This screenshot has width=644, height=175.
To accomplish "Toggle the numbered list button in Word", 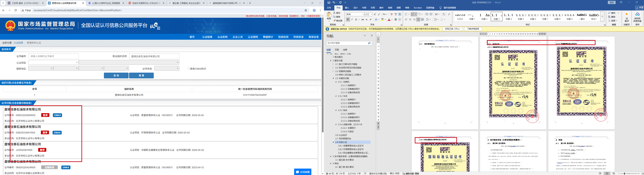I will 413,14.
